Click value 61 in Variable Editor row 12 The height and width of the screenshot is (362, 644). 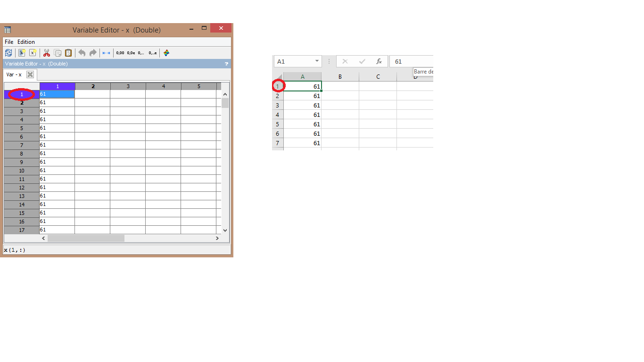(x=57, y=188)
